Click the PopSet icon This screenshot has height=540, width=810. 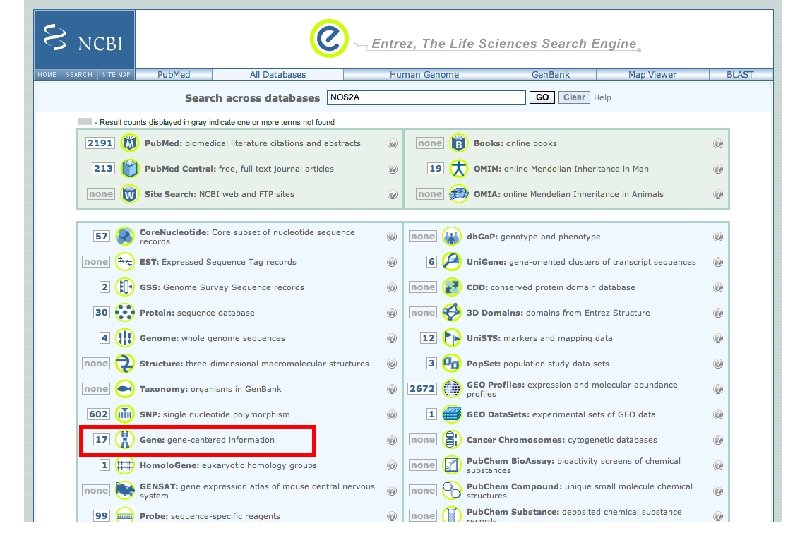(451, 363)
